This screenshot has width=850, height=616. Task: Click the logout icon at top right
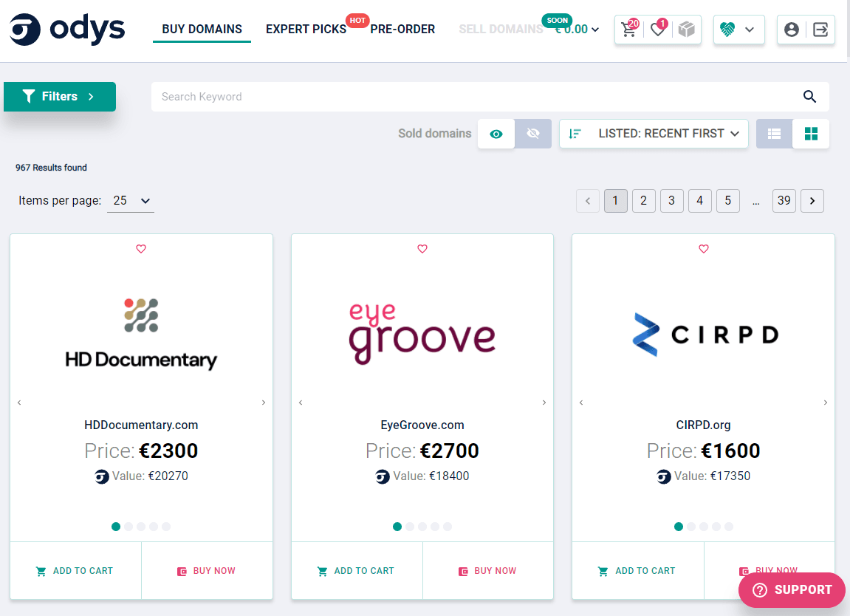click(x=820, y=30)
